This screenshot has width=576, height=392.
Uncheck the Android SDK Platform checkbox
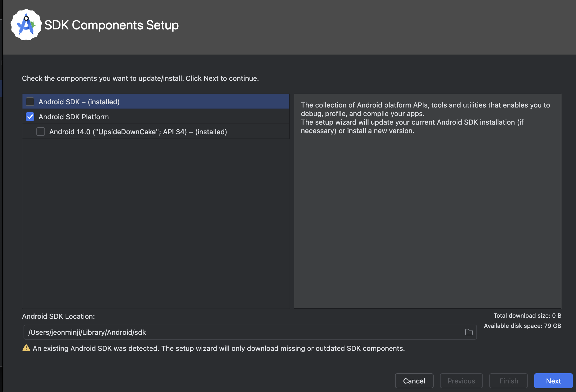(x=30, y=117)
